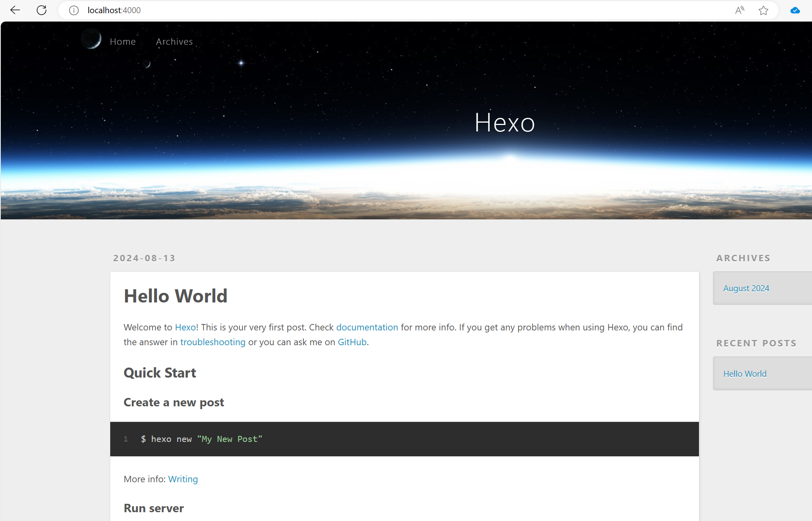
Task: Visit the GitHub link in the post
Action: pos(352,342)
